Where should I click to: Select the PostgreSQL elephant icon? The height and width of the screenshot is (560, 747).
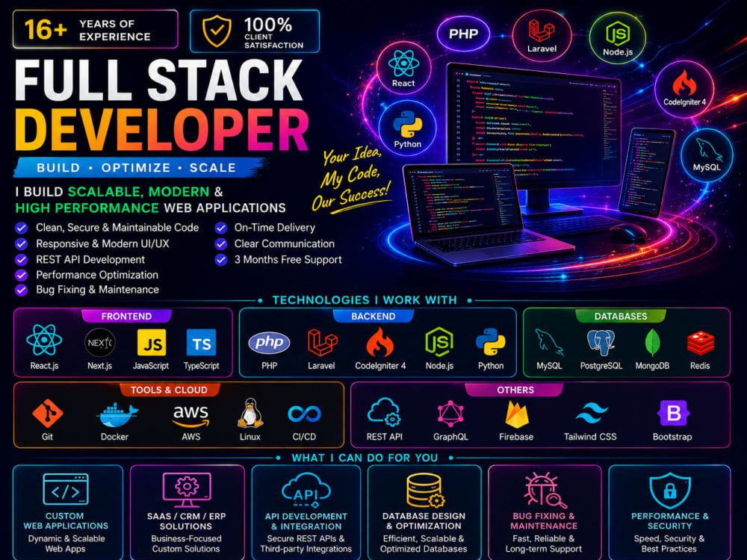click(x=601, y=342)
